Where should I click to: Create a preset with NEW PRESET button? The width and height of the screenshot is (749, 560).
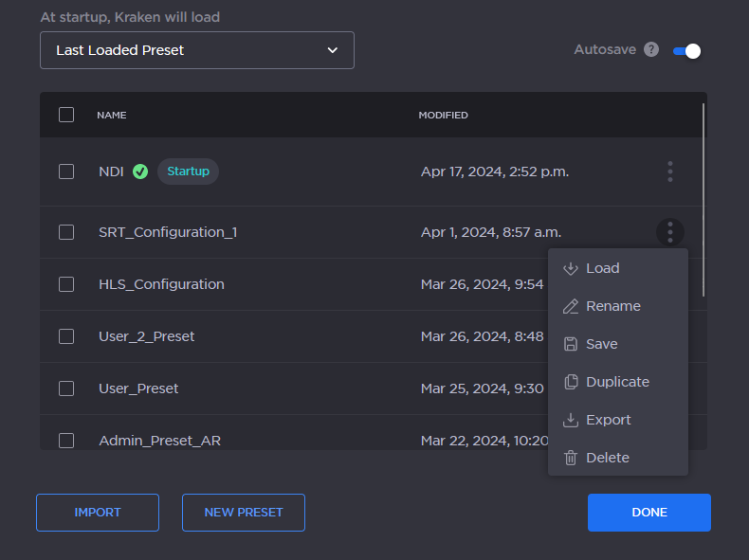[x=244, y=513]
